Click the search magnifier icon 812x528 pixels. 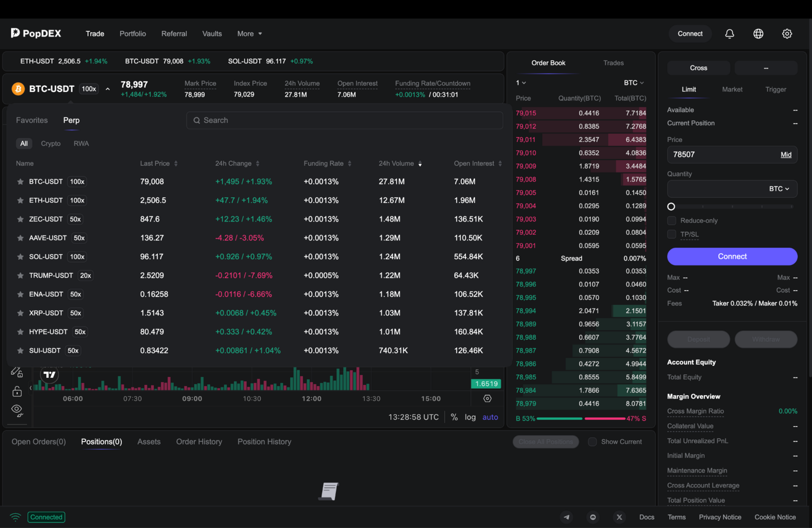196,120
